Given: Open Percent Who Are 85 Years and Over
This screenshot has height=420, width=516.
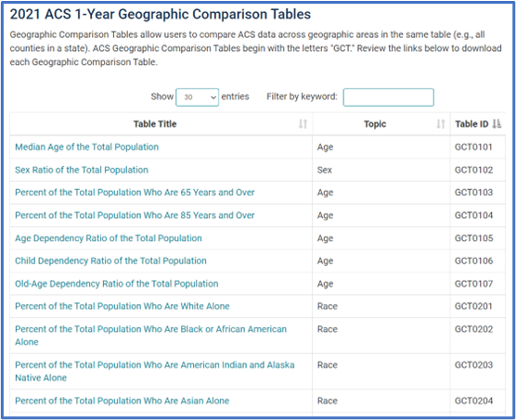Looking at the screenshot, I should tap(135, 215).
